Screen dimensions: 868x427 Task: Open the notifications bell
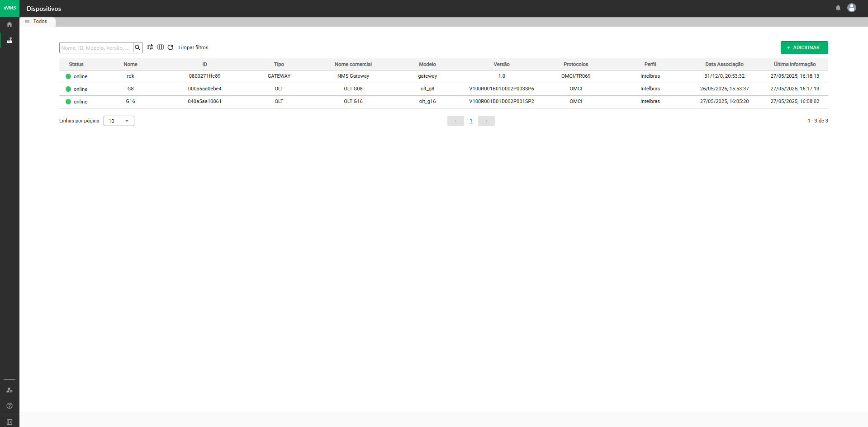tap(838, 8)
